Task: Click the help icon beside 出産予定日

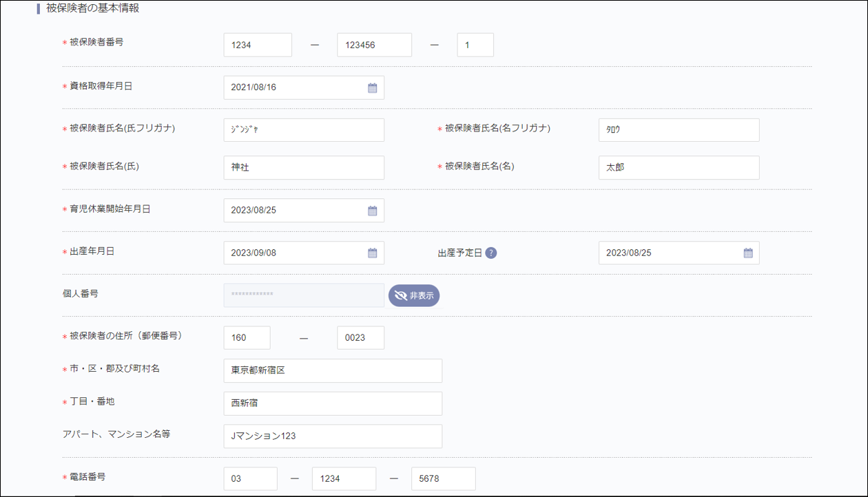Action: pos(490,253)
